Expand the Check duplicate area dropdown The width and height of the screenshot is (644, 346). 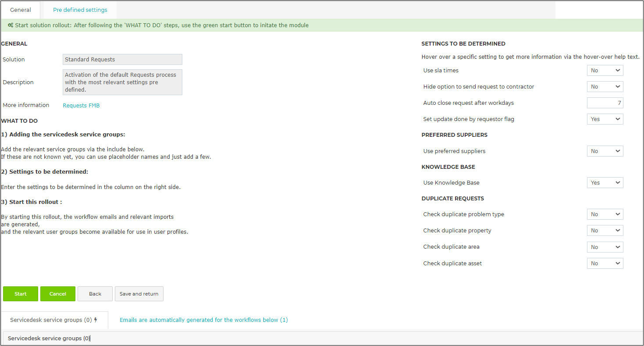[x=605, y=247]
